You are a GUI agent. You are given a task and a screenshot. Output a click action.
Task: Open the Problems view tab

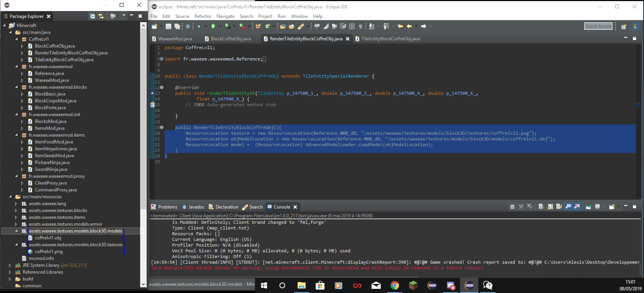(168, 207)
